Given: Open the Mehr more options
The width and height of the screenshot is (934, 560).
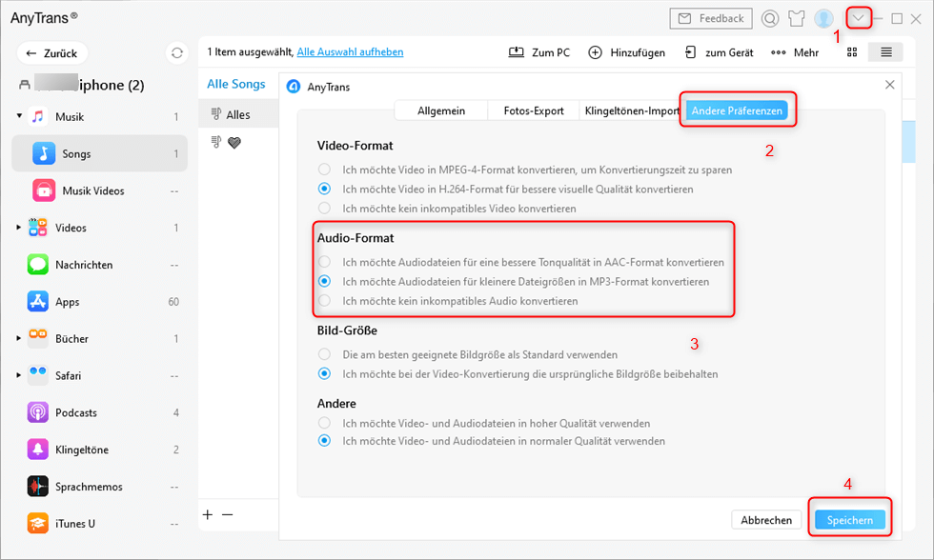Looking at the screenshot, I should click(x=795, y=52).
